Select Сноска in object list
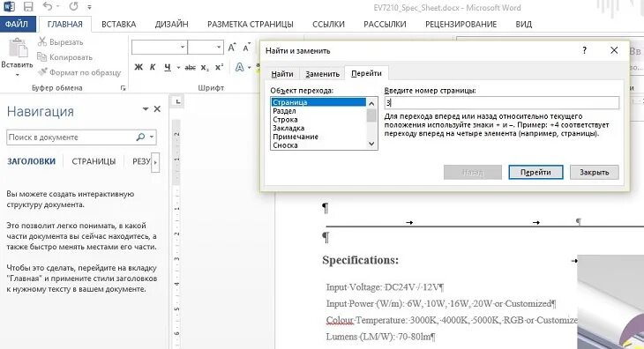The width and height of the screenshot is (644, 349). (x=318, y=145)
